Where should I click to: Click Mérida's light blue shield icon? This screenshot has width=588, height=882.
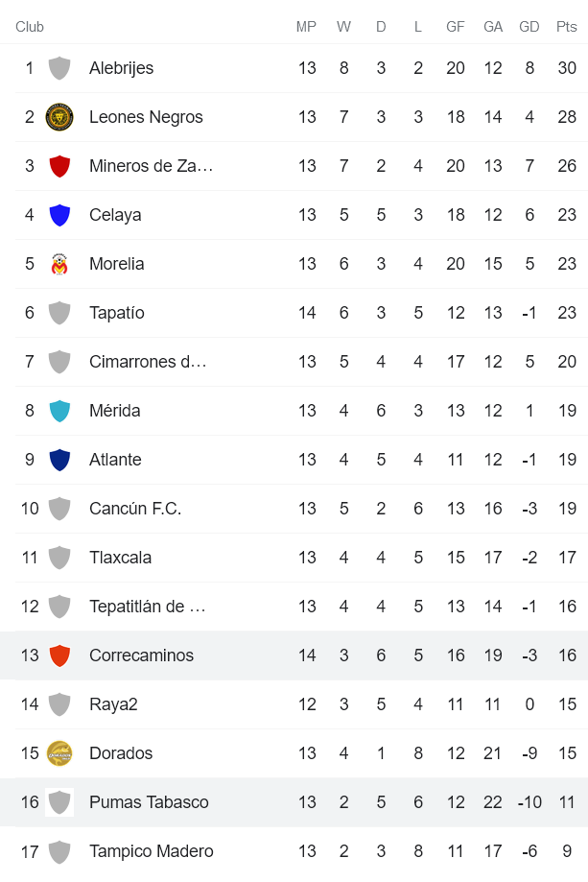point(59,411)
